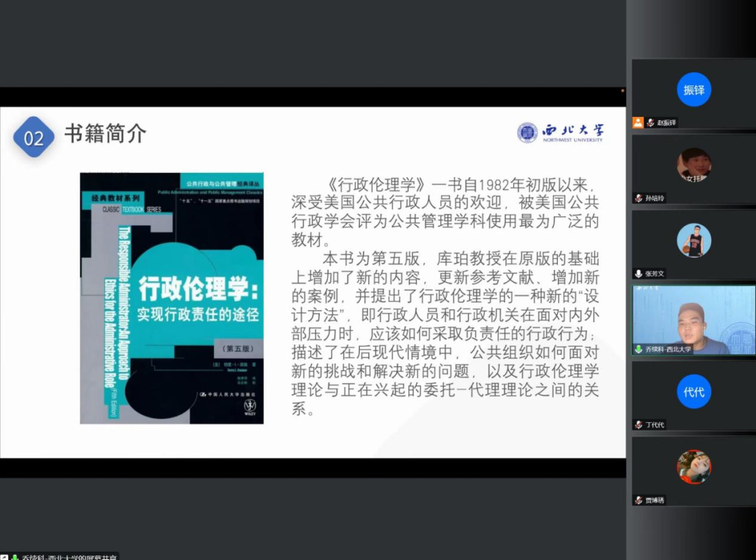The width and height of the screenshot is (756, 560).
Task: Select the live video feed of 乔续科-西北大学
Action: (694, 318)
